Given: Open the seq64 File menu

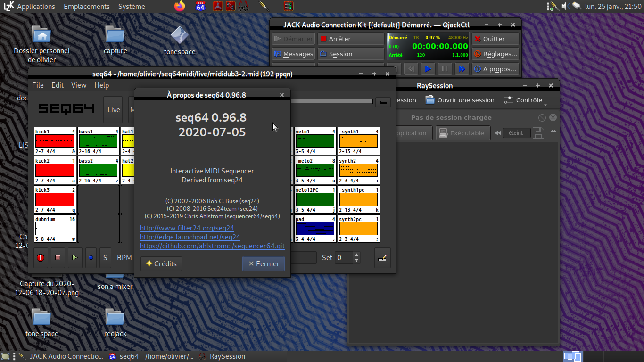Looking at the screenshot, I should click(x=38, y=85).
